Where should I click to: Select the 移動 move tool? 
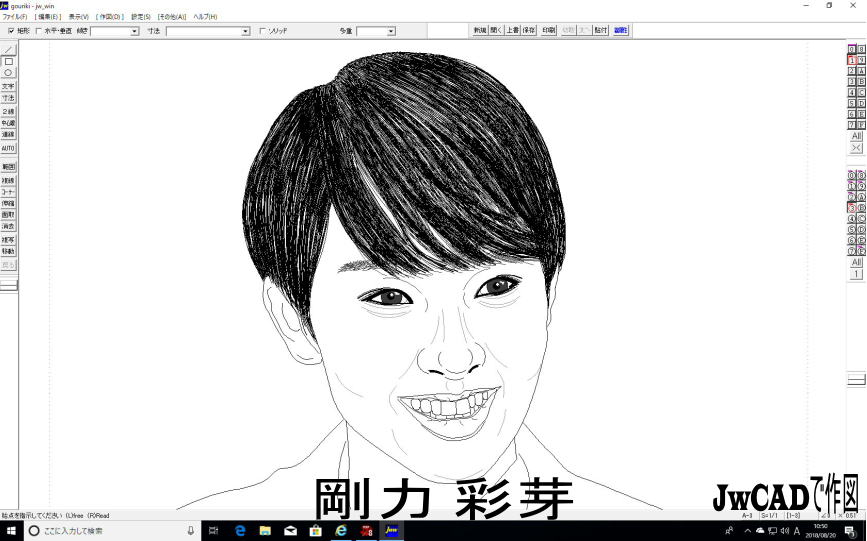tap(8, 251)
